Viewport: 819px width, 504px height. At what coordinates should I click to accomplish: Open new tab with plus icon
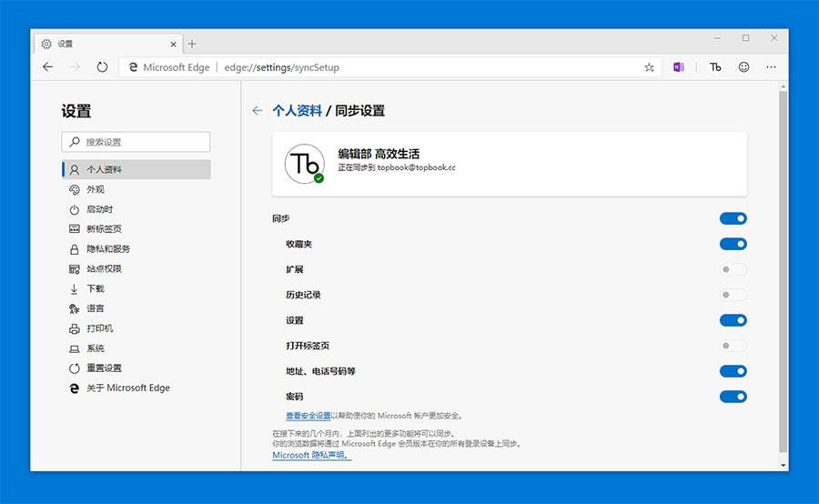(192, 44)
